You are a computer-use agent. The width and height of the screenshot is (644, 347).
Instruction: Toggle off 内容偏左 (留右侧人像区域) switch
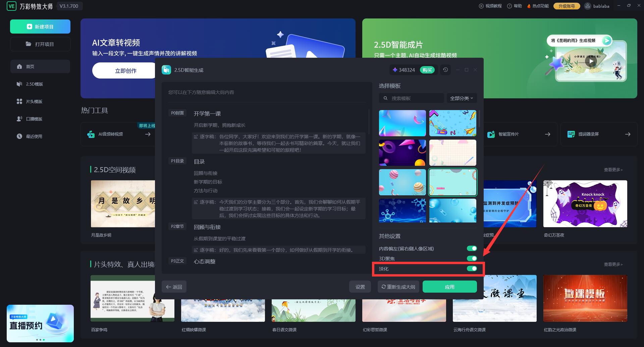point(472,248)
